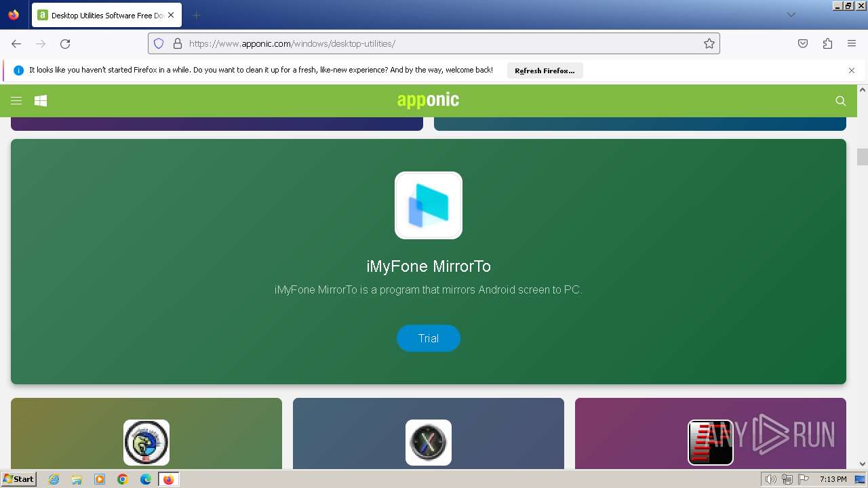Launch Microsoft Edge from taskbar
The height and width of the screenshot is (488, 868).
146,479
